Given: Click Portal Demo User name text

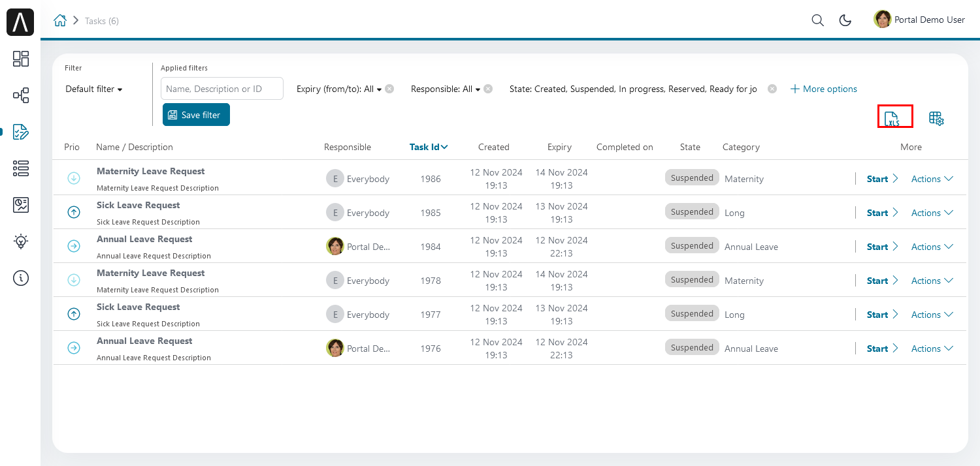Looking at the screenshot, I should (930, 20).
